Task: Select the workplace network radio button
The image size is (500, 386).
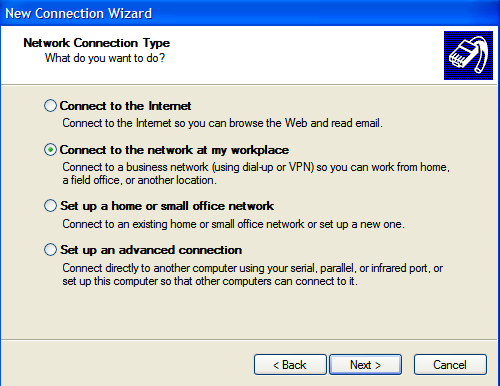Action: click(x=50, y=150)
